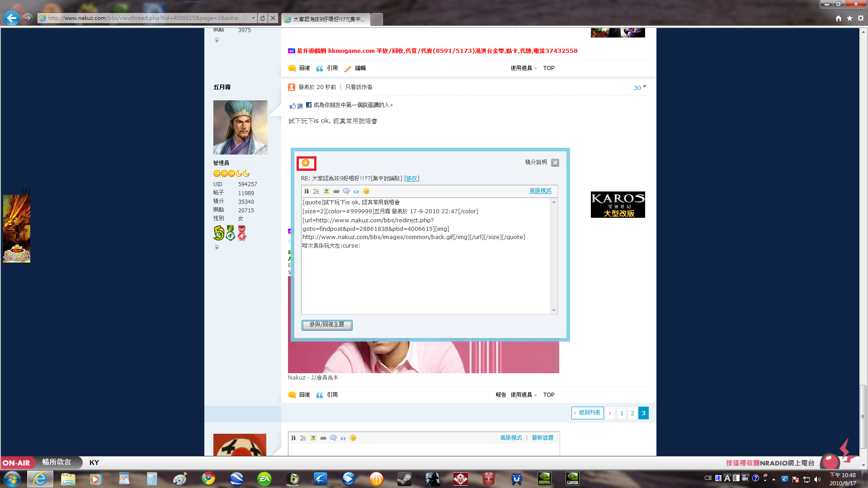The width and height of the screenshot is (868, 488).
Task: Go back with the browser Back button
Action: (12, 18)
